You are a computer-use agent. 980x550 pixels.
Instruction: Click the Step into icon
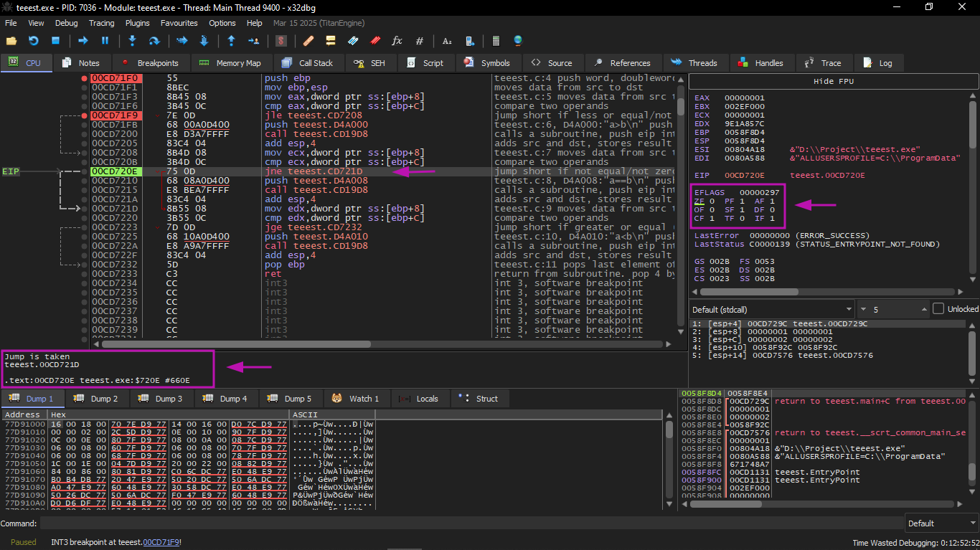click(132, 41)
